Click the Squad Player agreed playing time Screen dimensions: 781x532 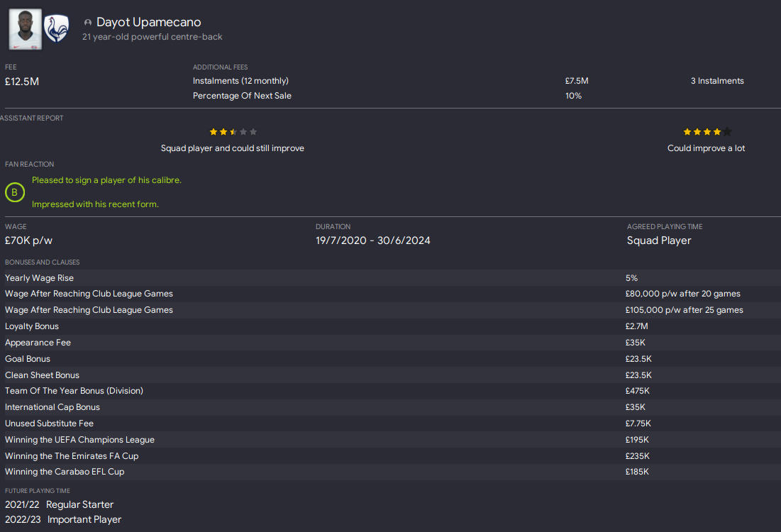pyautogui.click(x=658, y=240)
